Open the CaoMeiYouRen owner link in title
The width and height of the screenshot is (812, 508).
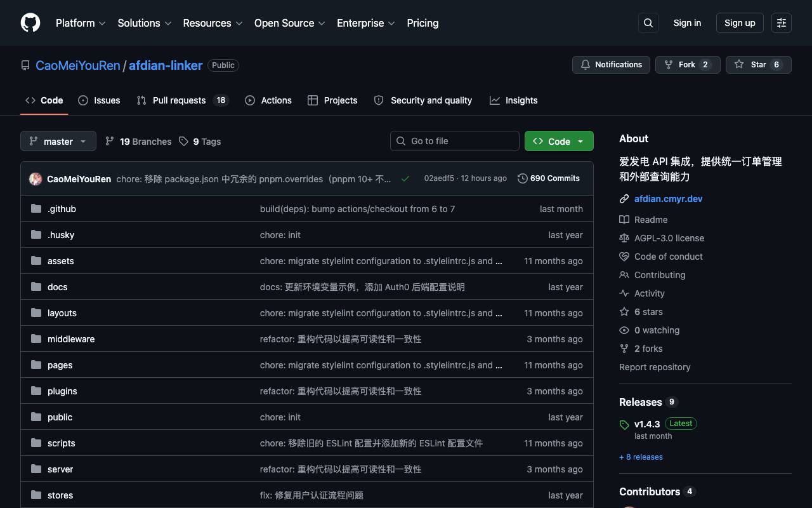78,65
